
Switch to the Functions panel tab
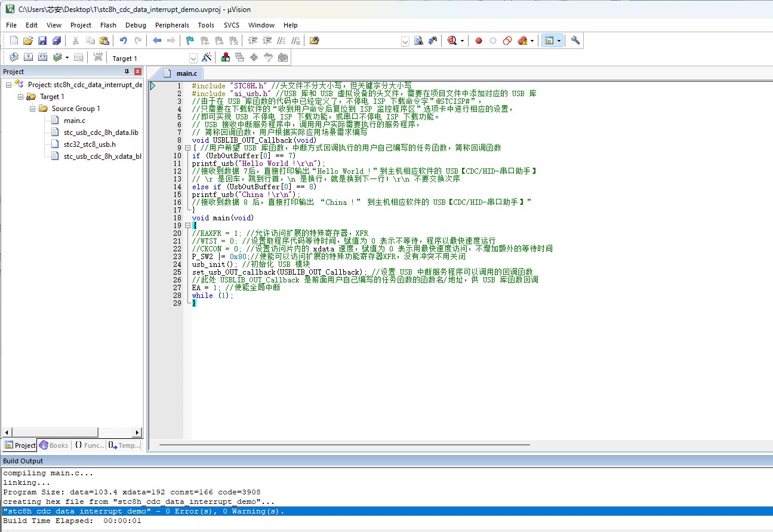point(89,445)
